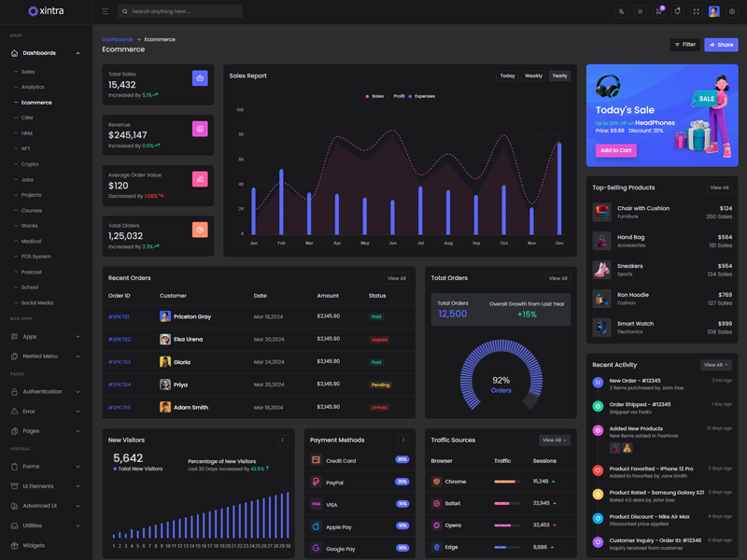Toggle the Sales legend color marker
747x560 pixels.
[x=367, y=96]
